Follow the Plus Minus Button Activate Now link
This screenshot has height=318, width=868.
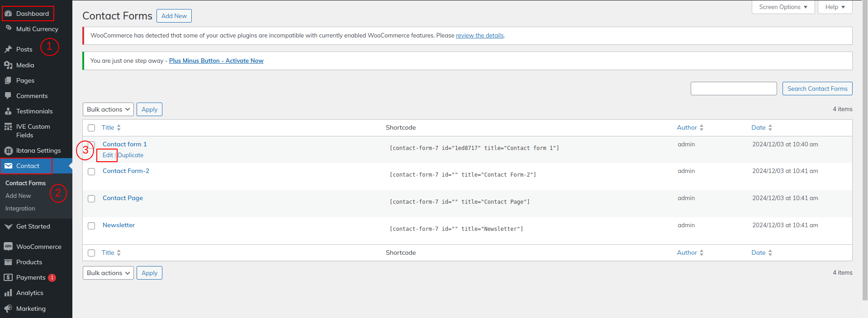tap(216, 61)
